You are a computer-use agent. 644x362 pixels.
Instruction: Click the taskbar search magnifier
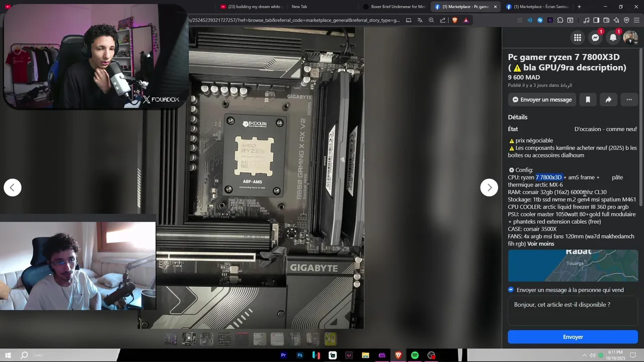[24, 355]
